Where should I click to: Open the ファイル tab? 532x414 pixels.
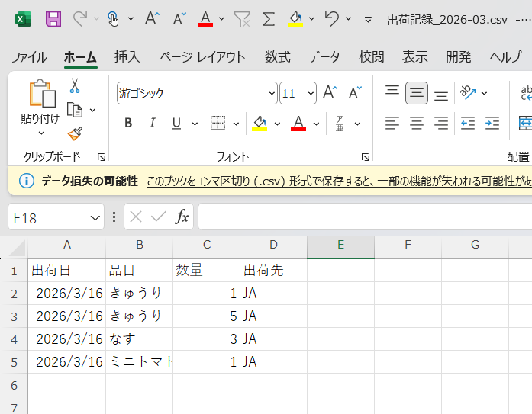[29, 57]
